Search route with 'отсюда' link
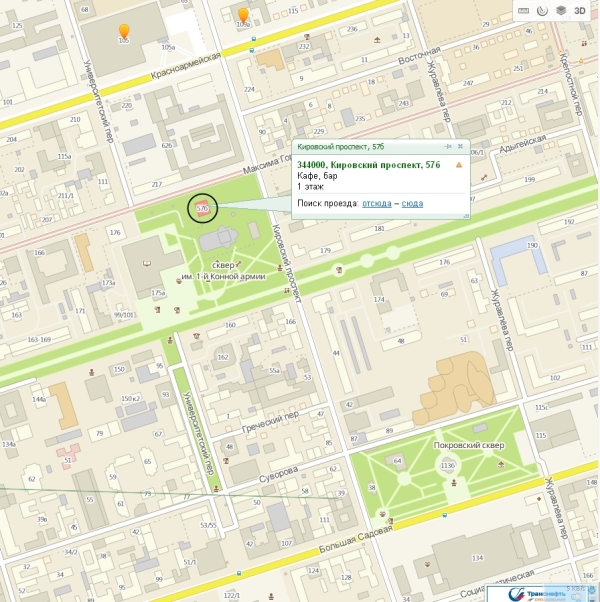The height and width of the screenshot is (602, 600). tap(377, 203)
